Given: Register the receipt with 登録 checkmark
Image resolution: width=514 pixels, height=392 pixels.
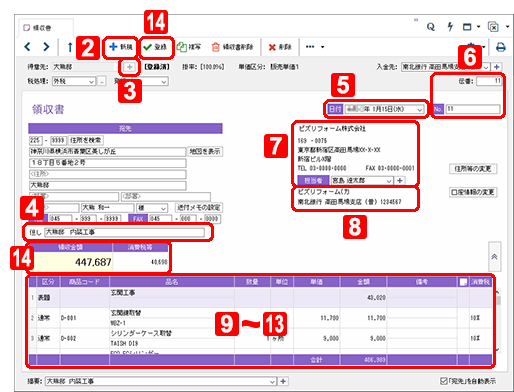Looking at the screenshot, I should pyautogui.click(x=155, y=47).
